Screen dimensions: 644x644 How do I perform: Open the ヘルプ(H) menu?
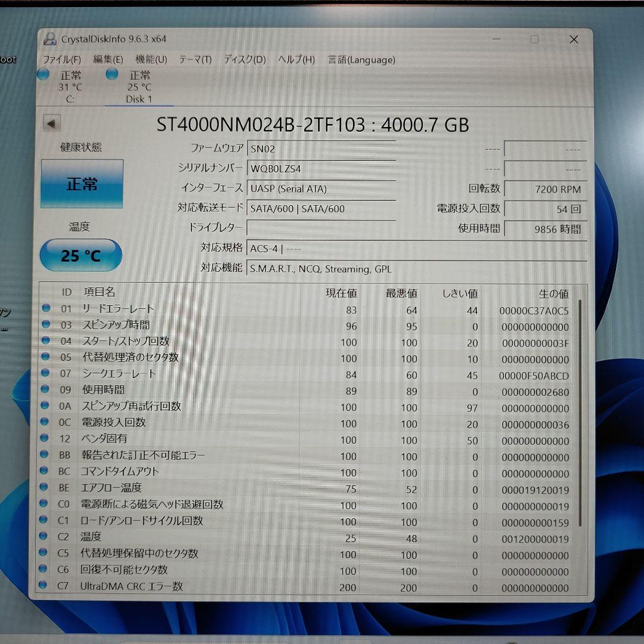coord(296,60)
